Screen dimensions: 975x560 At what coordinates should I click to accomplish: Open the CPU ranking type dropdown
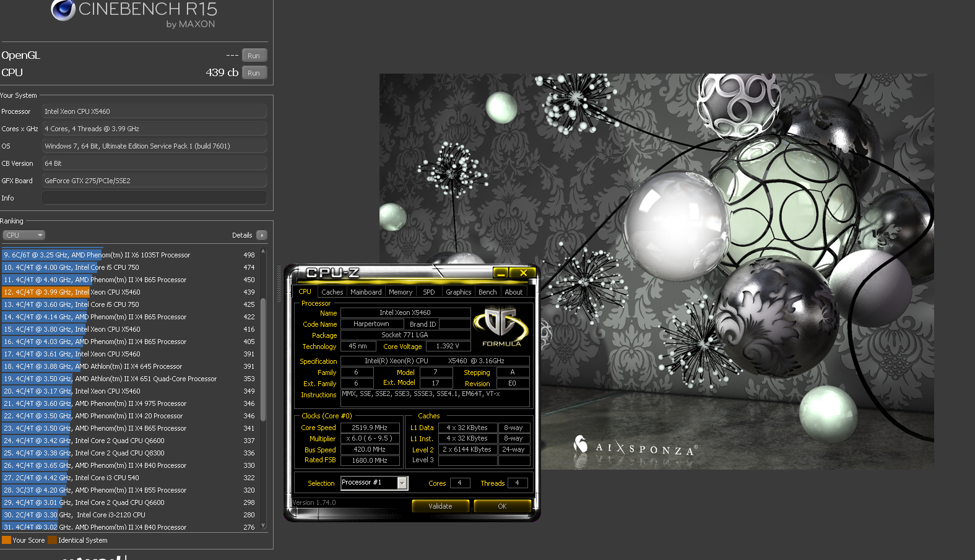click(24, 235)
